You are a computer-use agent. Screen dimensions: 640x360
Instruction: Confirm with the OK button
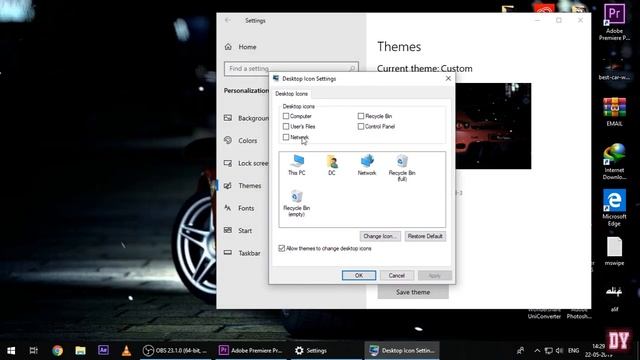pos(359,276)
